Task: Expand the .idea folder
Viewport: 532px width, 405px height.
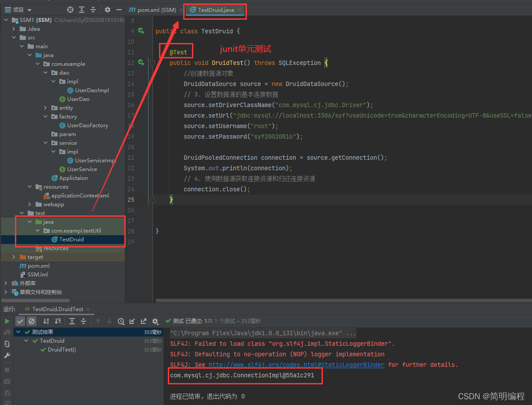Action: [x=14, y=29]
